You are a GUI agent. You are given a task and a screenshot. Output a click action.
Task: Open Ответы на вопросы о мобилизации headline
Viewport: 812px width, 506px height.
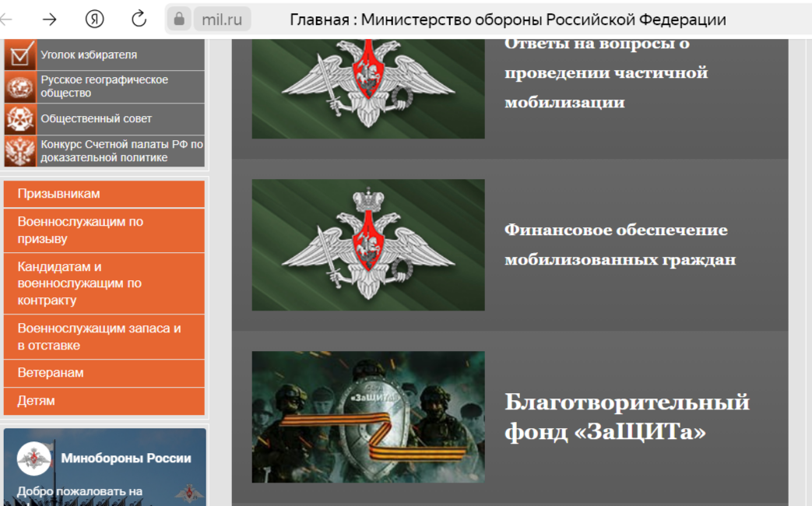(x=606, y=72)
